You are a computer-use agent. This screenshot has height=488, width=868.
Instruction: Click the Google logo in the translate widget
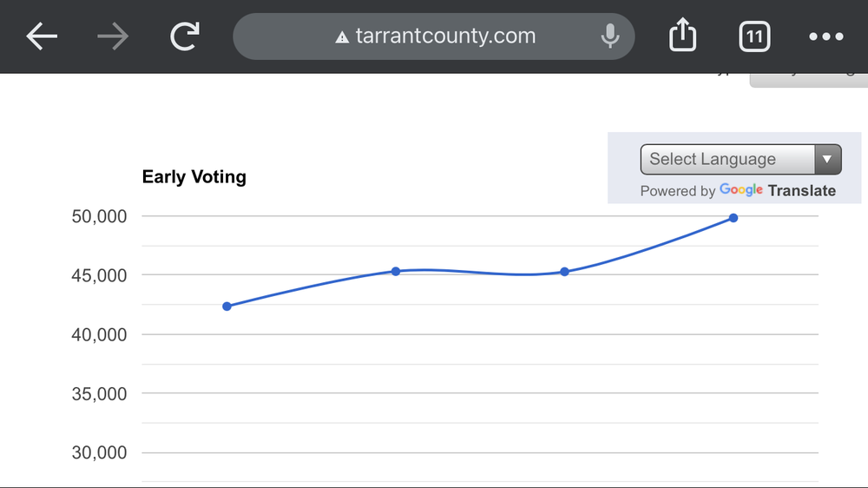click(x=740, y=190)
